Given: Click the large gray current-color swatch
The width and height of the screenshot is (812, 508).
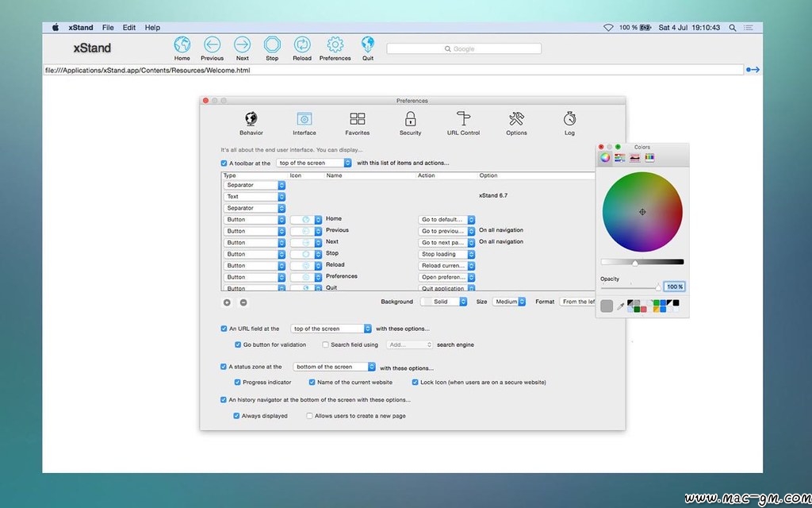Looking at the screenshot, I should pyautogui.click(x=607, y=306).
